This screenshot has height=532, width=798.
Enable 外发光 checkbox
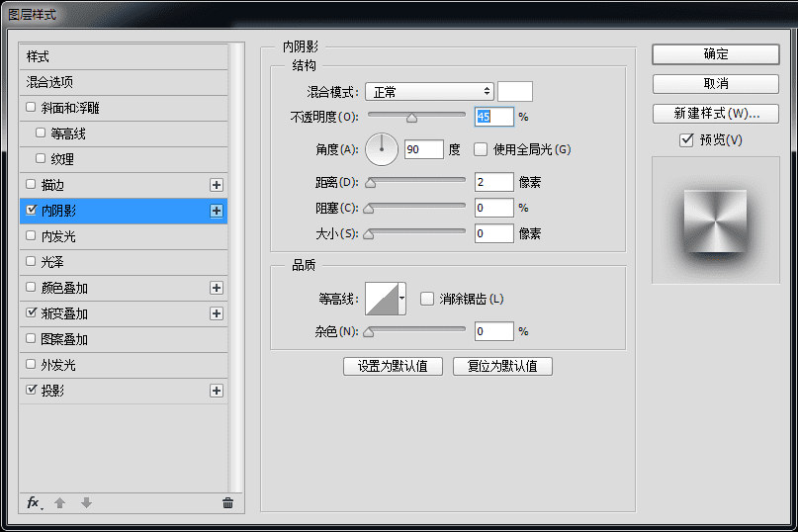coord(31,364)
